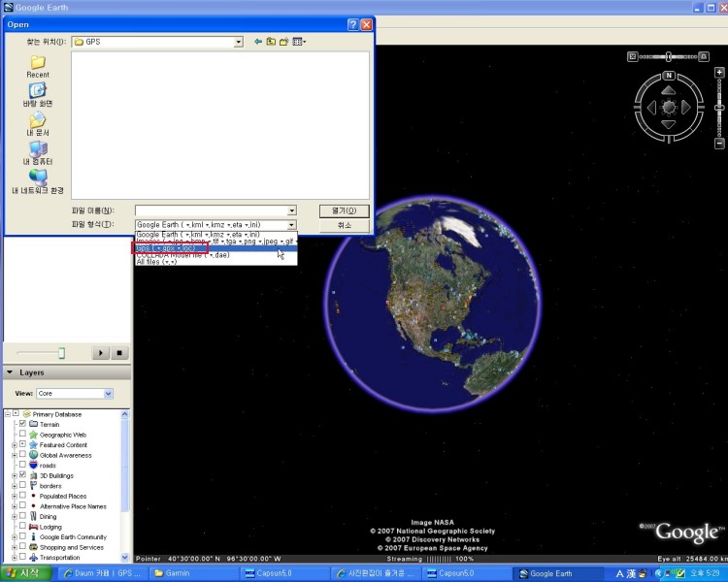Image resolution: width=728 pixels, height=582 pixels.
Task: Collapse the Layers panel triangle
Action: tap(10, 372)
